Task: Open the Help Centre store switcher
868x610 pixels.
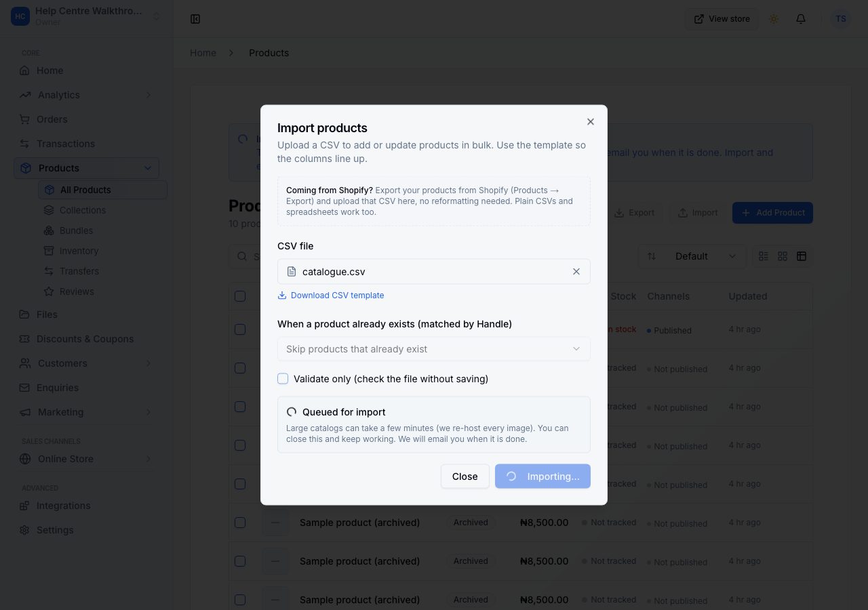Action: (x=86, y=17)
